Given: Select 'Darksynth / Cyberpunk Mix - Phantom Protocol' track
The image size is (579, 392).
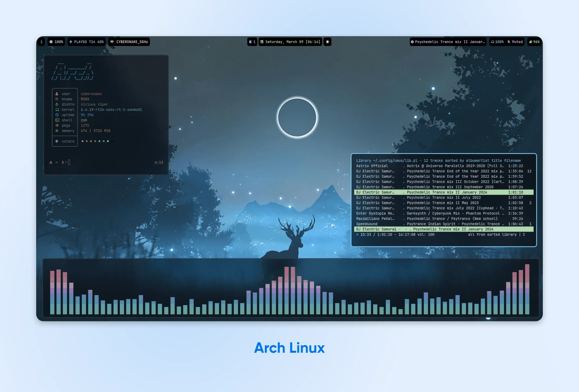Looking at the screenshot, I should [444, 214].
